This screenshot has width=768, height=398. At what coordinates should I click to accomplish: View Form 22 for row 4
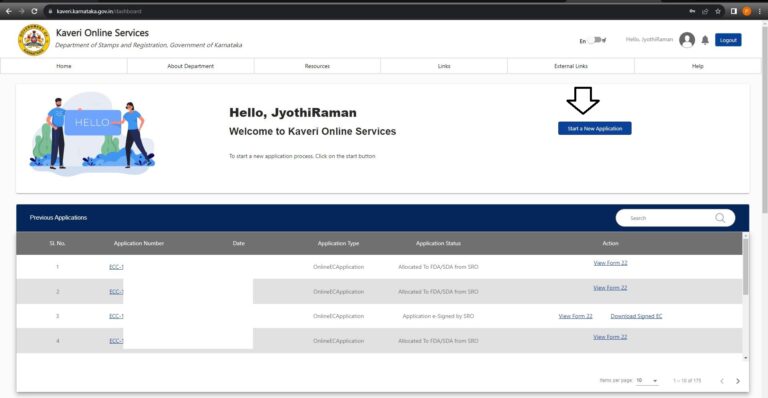tap(610, 337)
